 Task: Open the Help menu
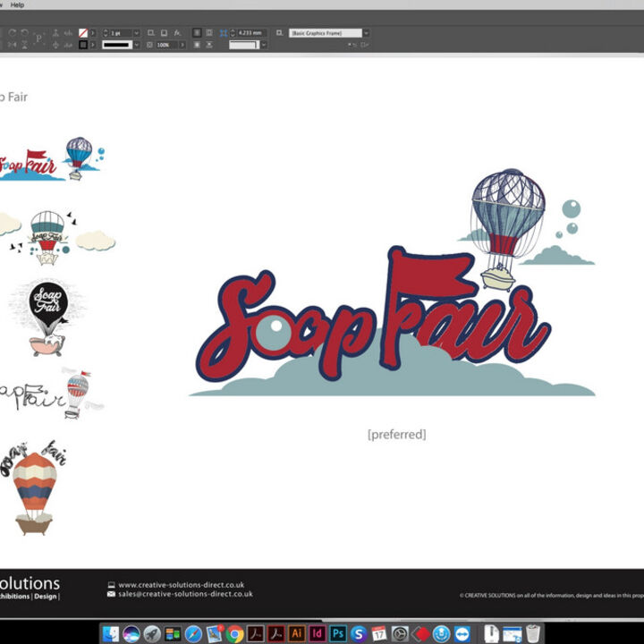pyautogui.click(x=17, y=5)
